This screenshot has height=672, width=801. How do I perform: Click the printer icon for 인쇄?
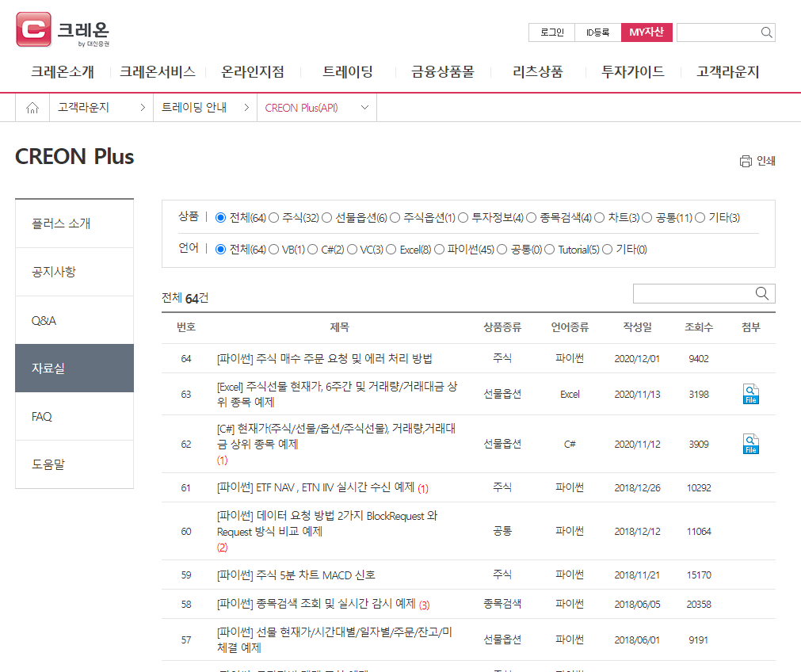point(746,161)
